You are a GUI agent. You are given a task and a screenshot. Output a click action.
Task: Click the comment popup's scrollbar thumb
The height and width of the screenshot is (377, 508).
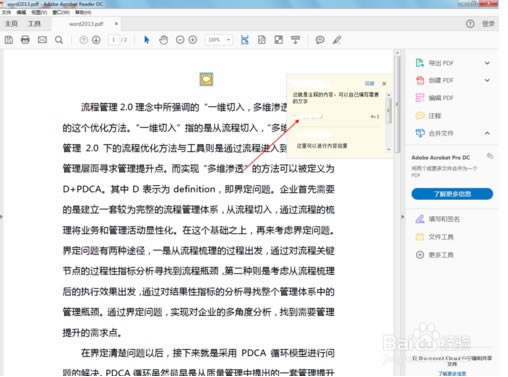(x=388, y=111)
